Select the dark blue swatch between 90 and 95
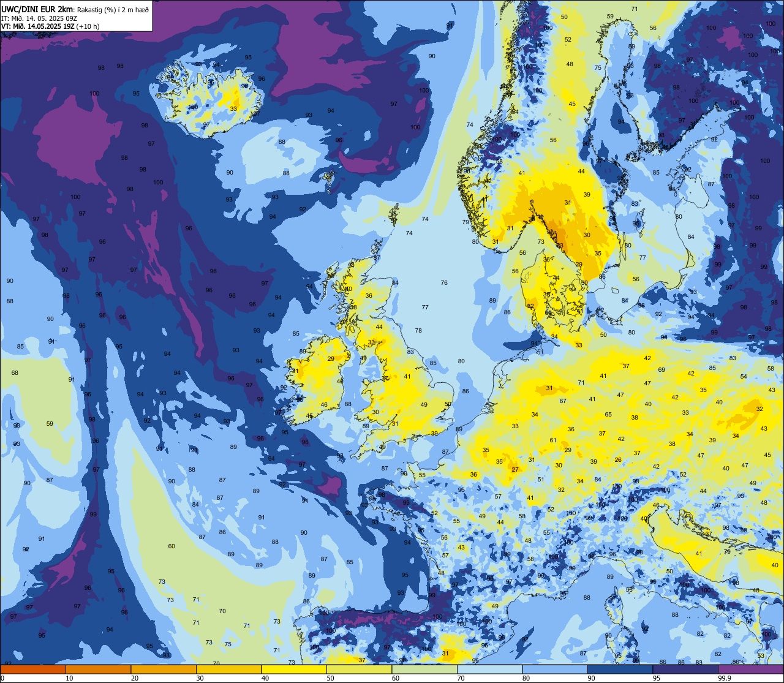This screenshot has height=683, width=784. [x=620, y=669]
